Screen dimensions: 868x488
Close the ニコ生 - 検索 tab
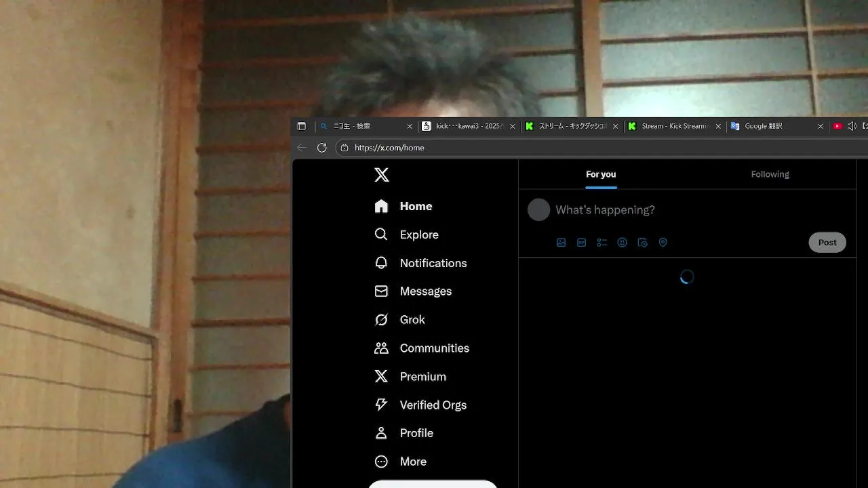[x=410, y=126]
